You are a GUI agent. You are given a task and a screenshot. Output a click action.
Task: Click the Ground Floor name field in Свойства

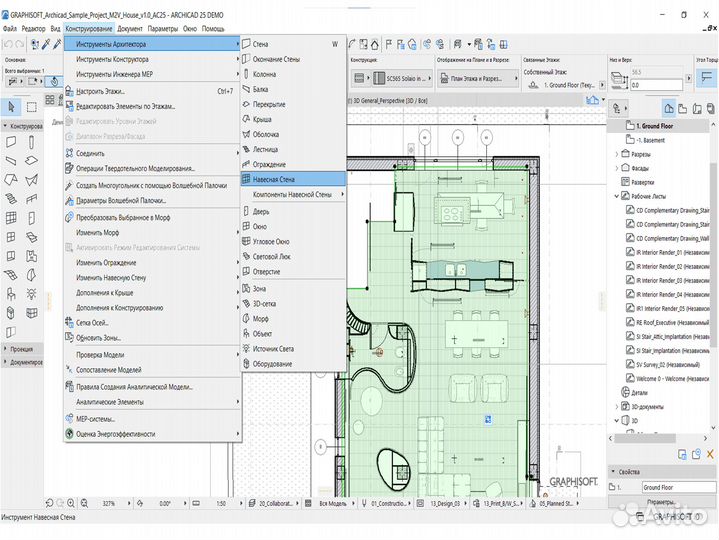(679, 487)
